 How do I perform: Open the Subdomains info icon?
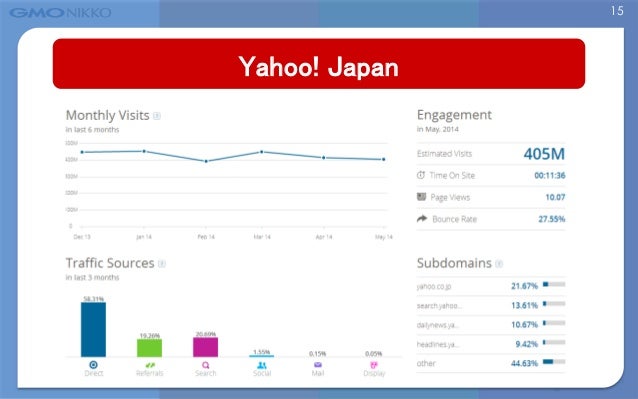coord(499,264)
